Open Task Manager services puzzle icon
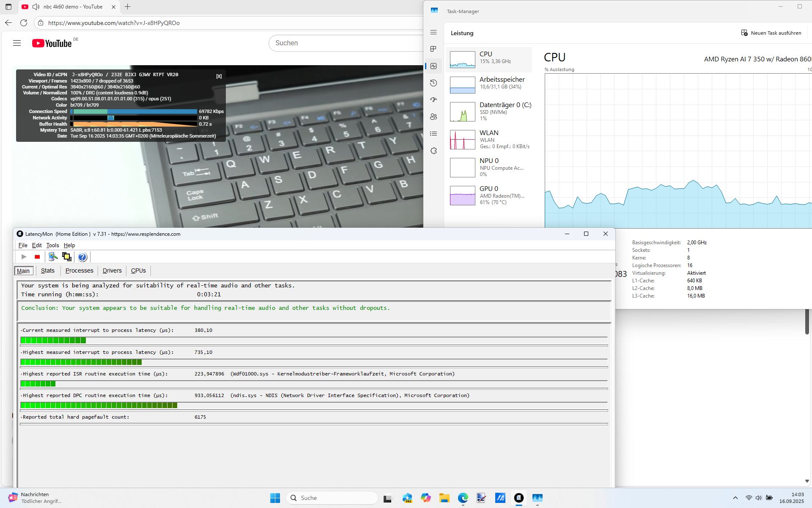 click(x=433, y=151)
